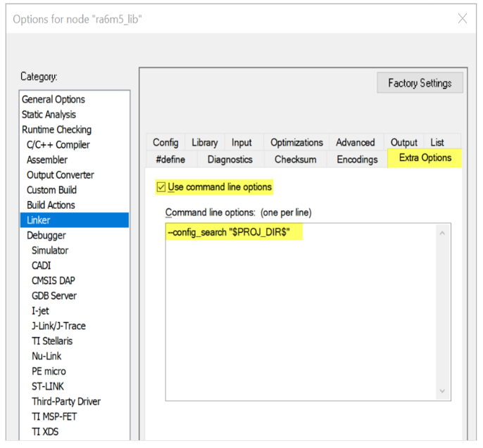
Task: Select Runtime Checking category
Action: click(56, 129)
